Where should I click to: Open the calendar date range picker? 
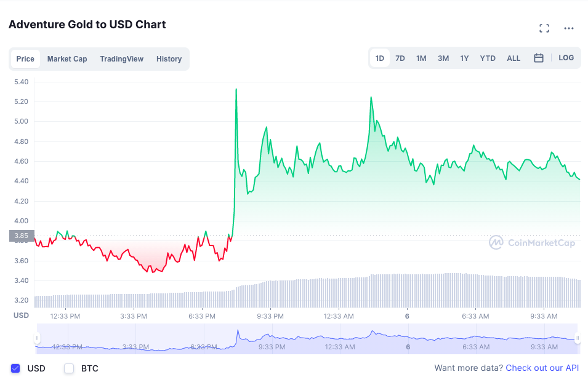coord(539,58)
